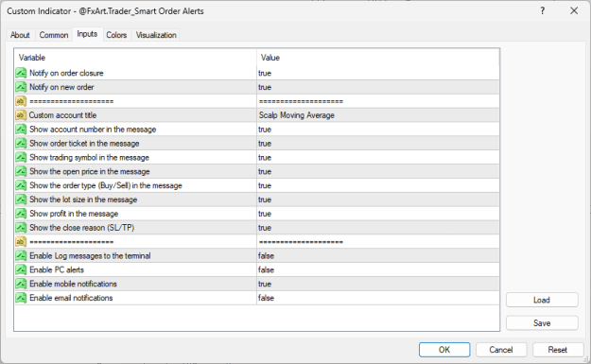Click the icon beside Show trading symbol in the message
Viewport: 591px width, 364px height.
[x=21, y=157]
